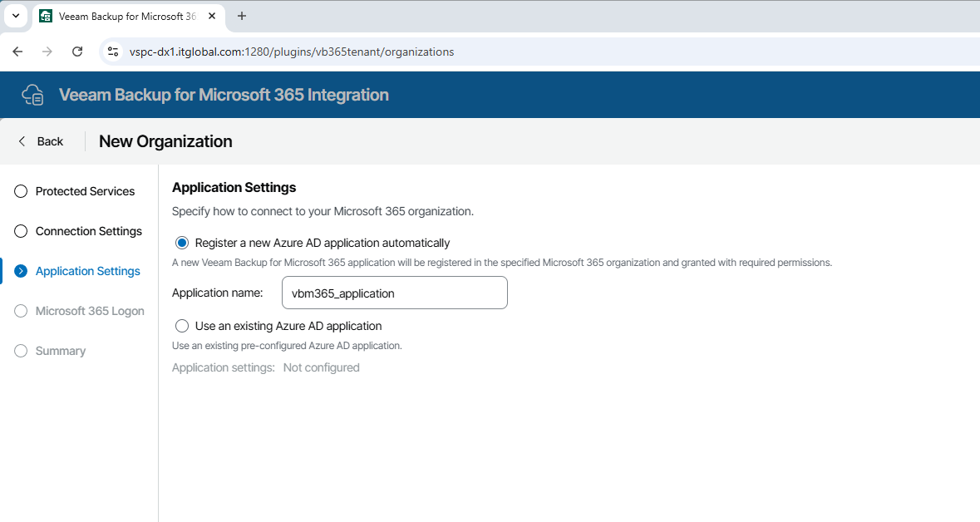
Task: Open the tab search dropdown arrow
Action: pyautogui.click(x=16, y=16)
